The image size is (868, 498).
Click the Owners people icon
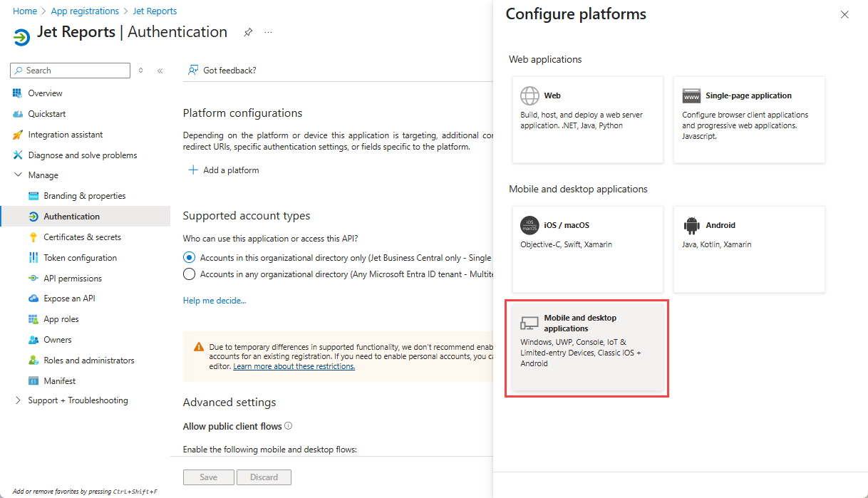(x=33, y=340)
